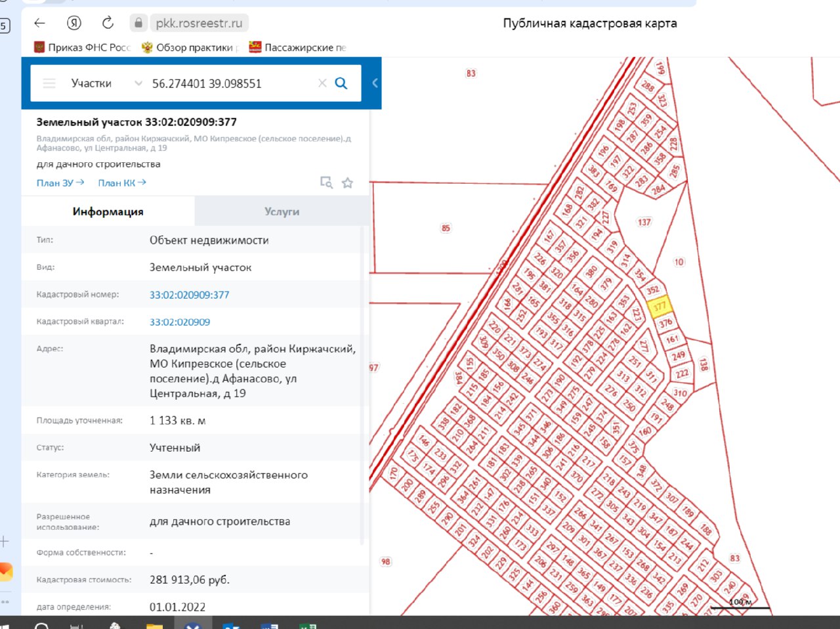Open the Участки search type dropdown
840x629 pixels.
coord(105,83)
